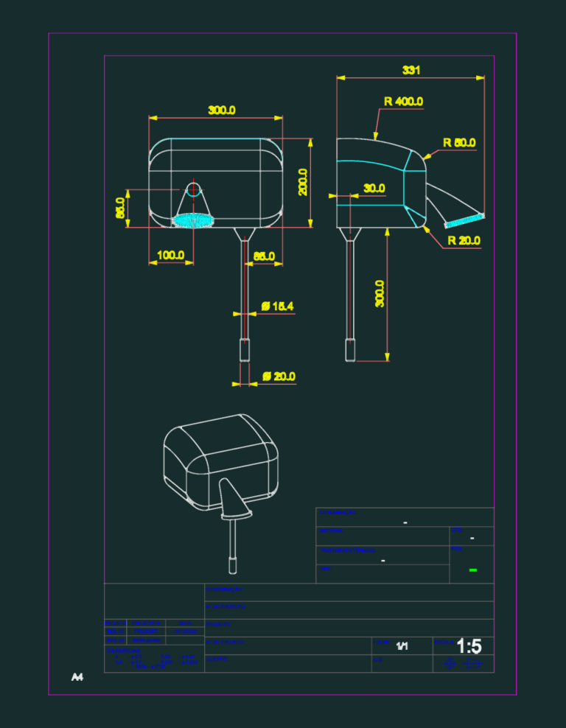Image resolution: width=566 pixels, height=728 pixels.
Task: Click the 100.0 horizontal dimension
Action: pos(170,256)
